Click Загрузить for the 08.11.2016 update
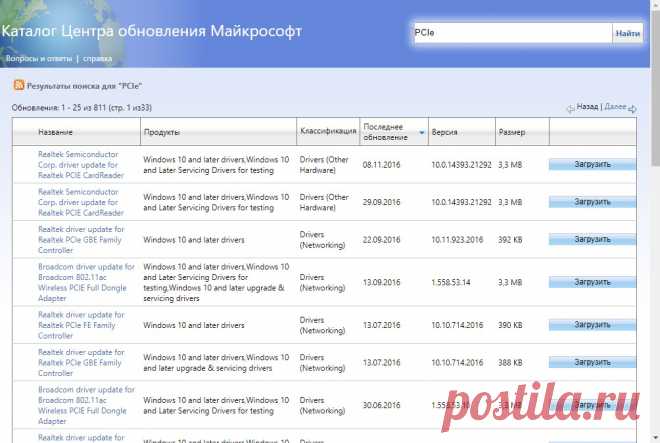The width and height of the screenshot is (660, 443). (592, 164)
